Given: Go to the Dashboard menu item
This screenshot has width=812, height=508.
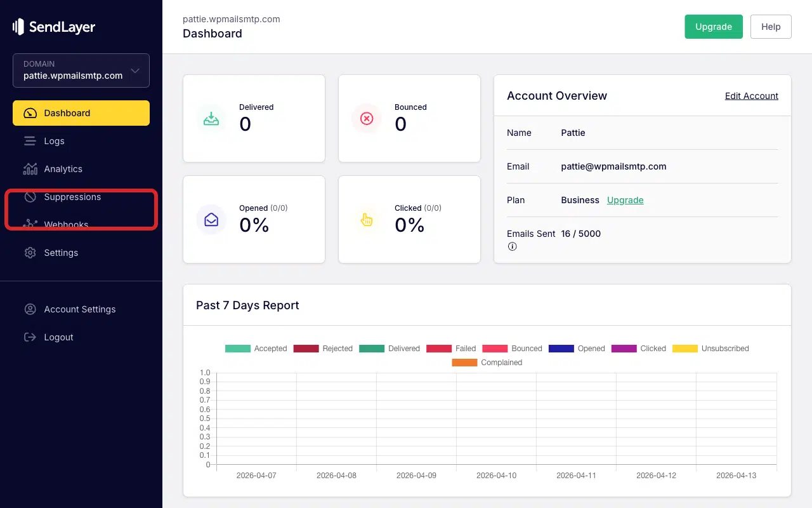Looking at the screenshot, I should point(81,113).
